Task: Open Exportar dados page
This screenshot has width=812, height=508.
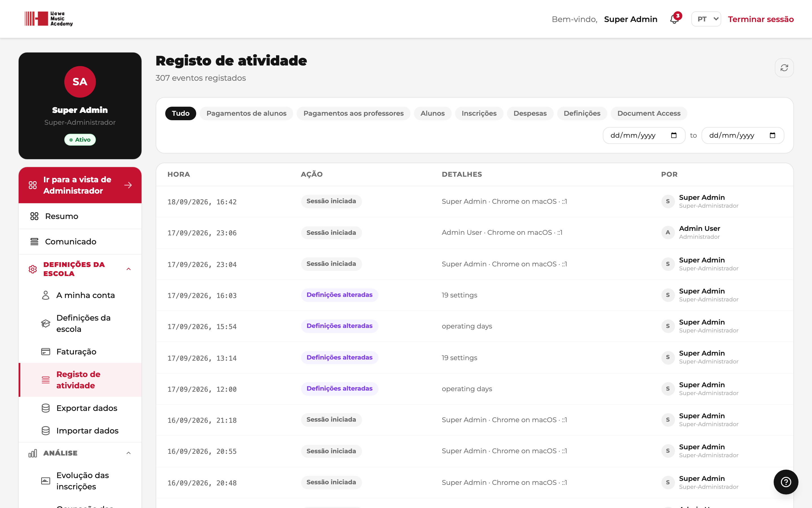Action: [80, 408]
